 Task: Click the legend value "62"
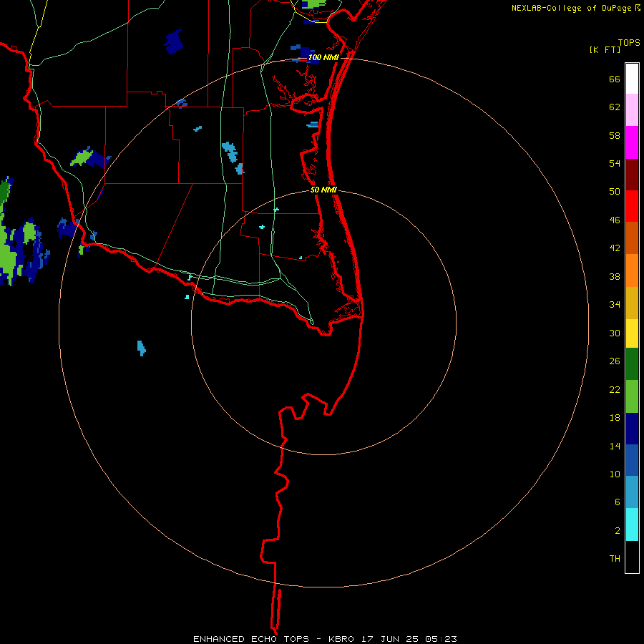click(x=615, y=107)
